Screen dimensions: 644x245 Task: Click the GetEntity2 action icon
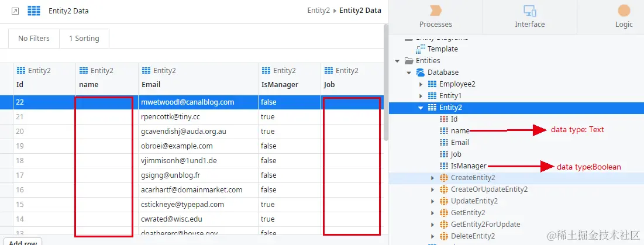[443, 213]
